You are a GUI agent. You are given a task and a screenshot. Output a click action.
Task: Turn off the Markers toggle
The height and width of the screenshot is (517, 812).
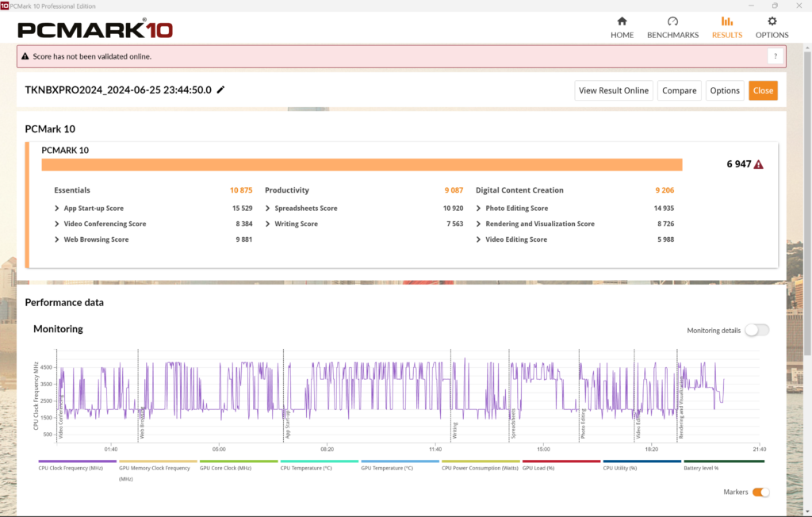tap(760, 492)
